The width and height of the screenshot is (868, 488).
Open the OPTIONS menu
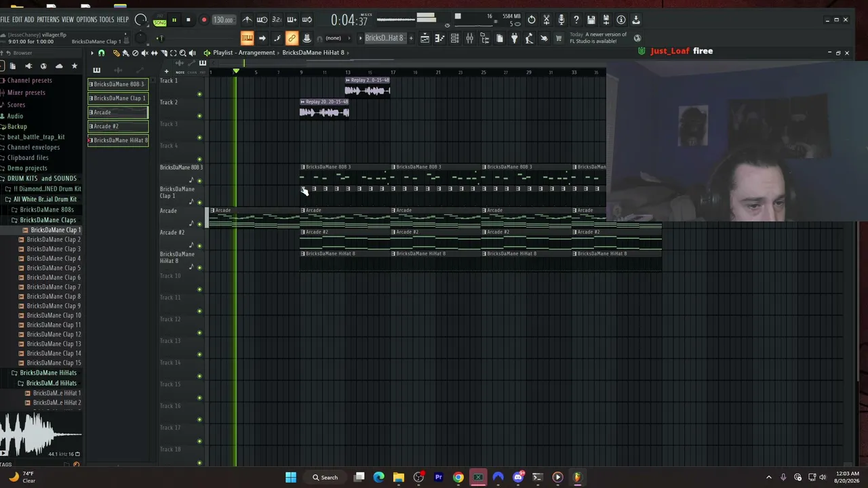click(x=87, y=20)
